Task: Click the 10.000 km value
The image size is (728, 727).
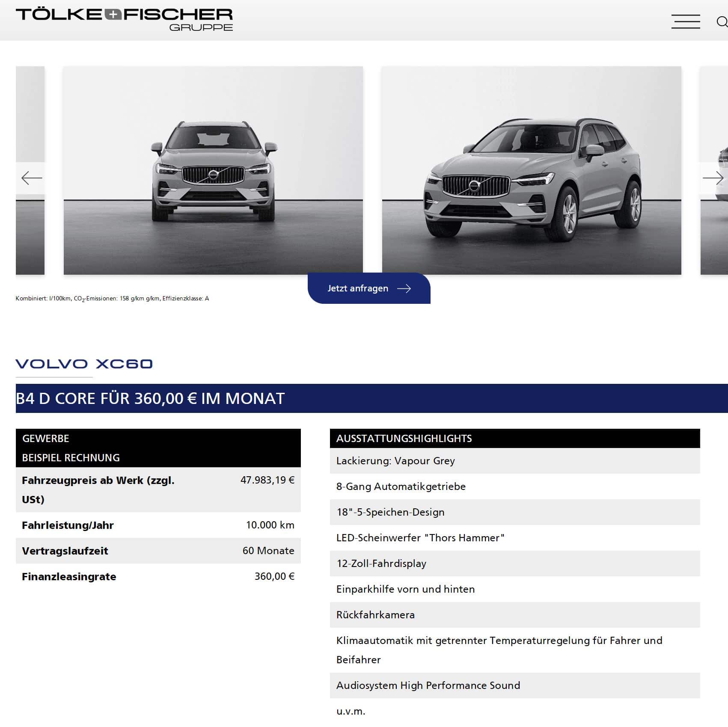Action: tap(270, 525)
